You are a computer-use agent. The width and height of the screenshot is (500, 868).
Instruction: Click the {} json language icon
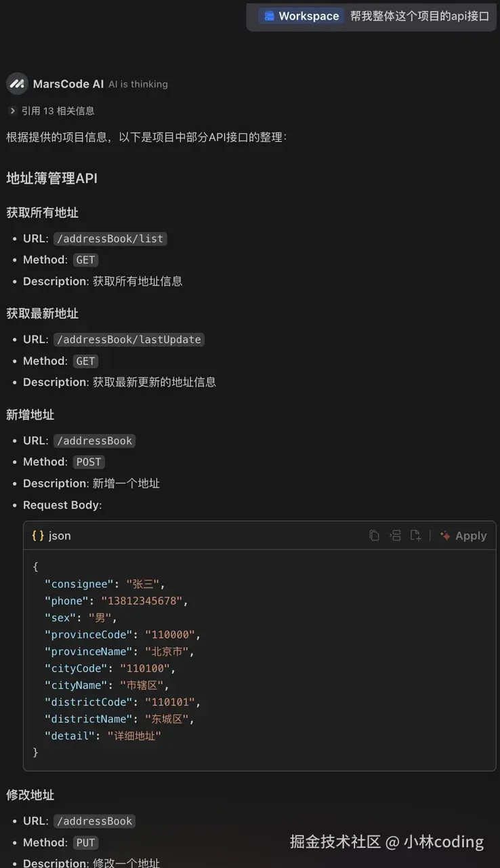[37, 535]
